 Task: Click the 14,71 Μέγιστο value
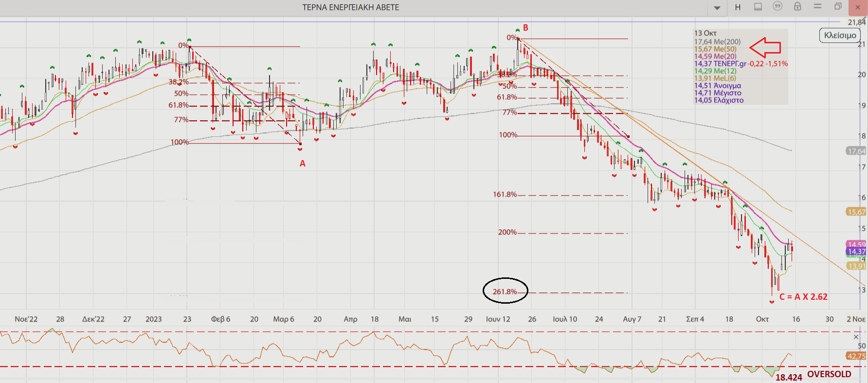pyautogui.click(x=718, y=93)
